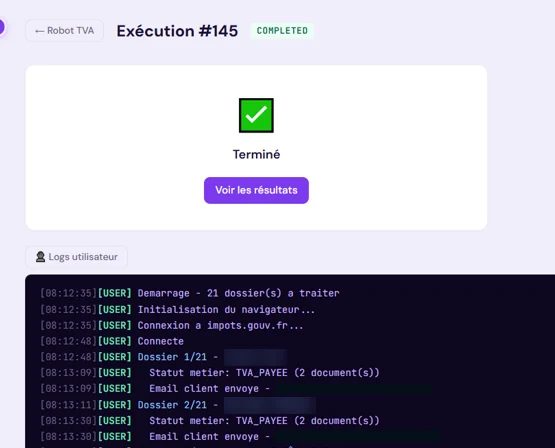This screenshot has width=555, height=448.
Task: Select the Logs utilisateur tab
Action: tap(76, 257)
